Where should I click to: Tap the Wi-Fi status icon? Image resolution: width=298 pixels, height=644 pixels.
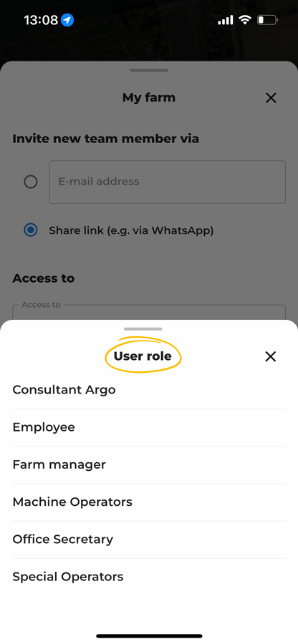245,20
